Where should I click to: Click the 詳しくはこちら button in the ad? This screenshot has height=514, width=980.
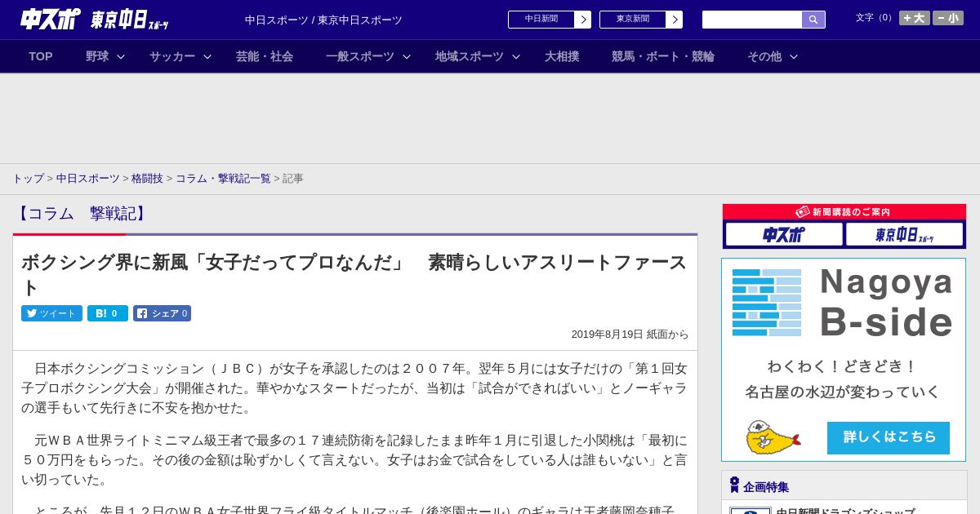pyautogui.click(x=889, y=437)
